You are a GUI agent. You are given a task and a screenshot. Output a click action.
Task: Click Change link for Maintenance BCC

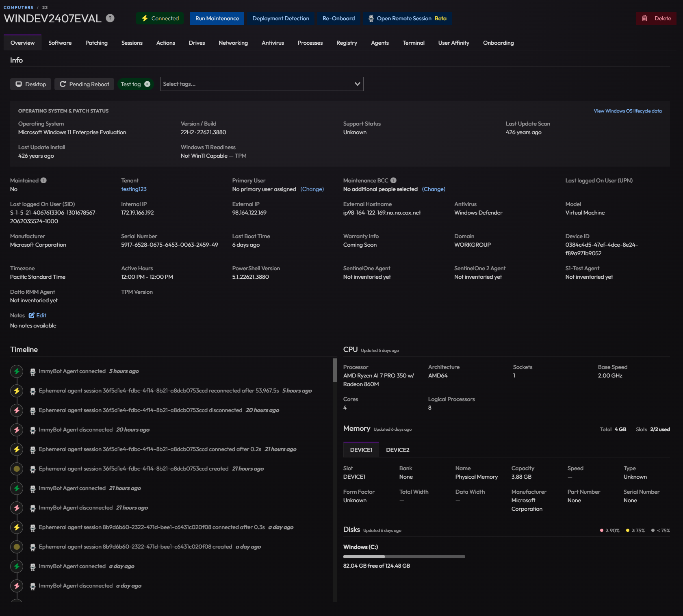[434, 189]
